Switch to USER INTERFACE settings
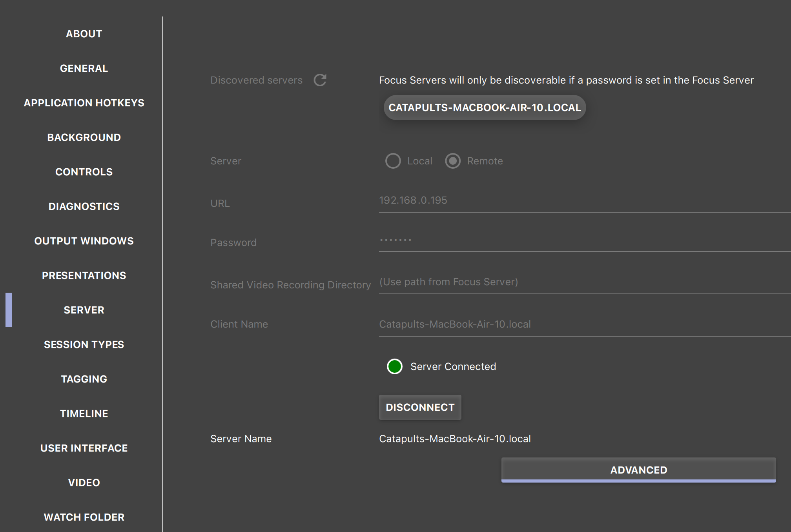 point(84,448)
